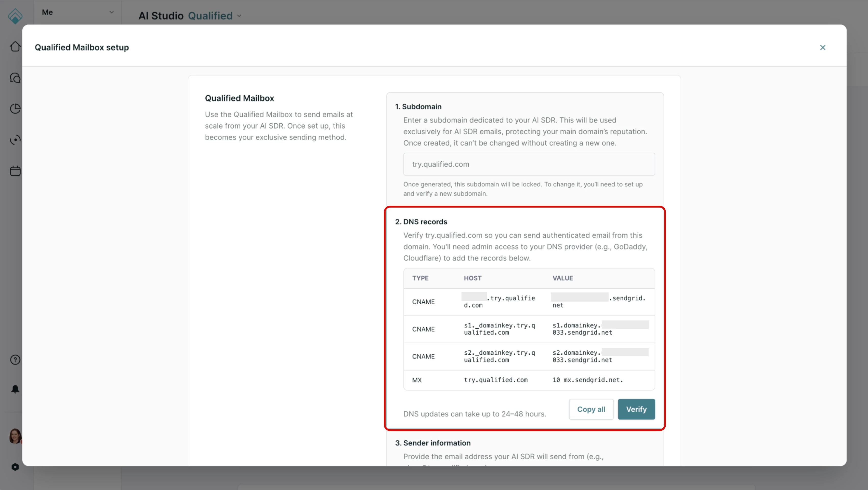
Task: Open the Home icon in sidebar
Action: pyautogui.click(x=15, y=46)
